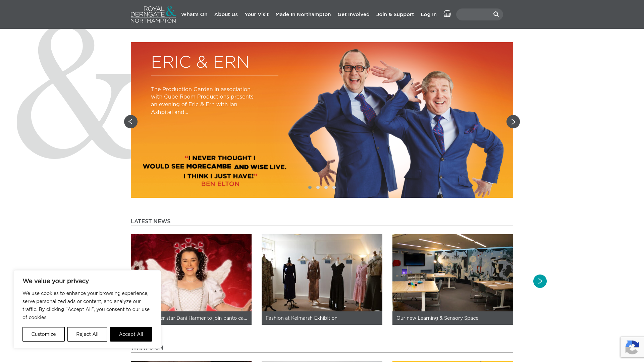This screenshot has height=362, width=644.
Task: Click Reject All cookies button
Action: click(x=87, y=334)
